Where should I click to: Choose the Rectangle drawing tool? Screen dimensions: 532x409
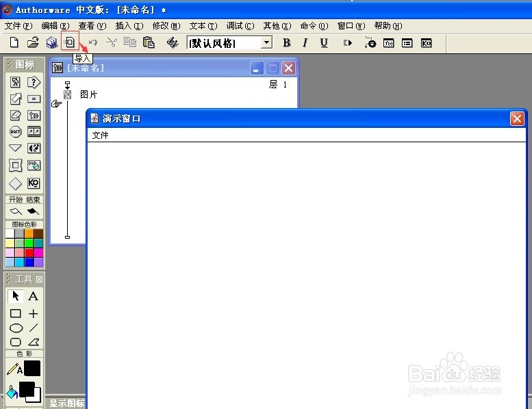point(15,313)
